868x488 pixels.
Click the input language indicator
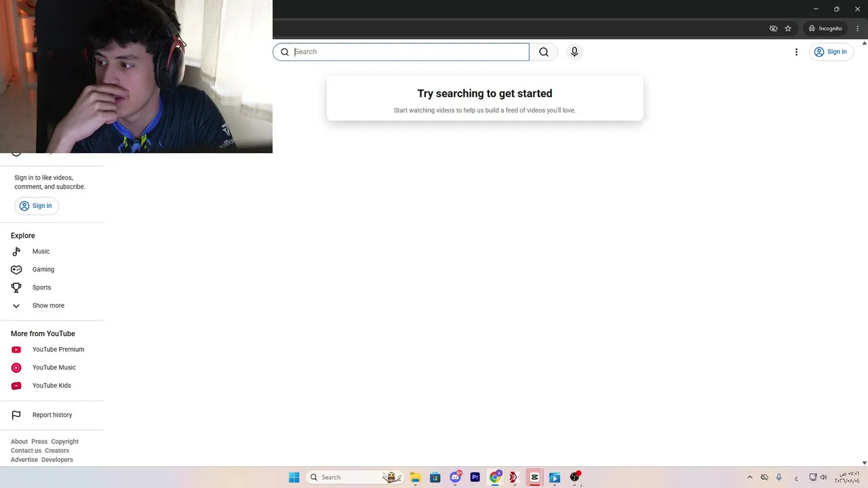coord(796,478)
